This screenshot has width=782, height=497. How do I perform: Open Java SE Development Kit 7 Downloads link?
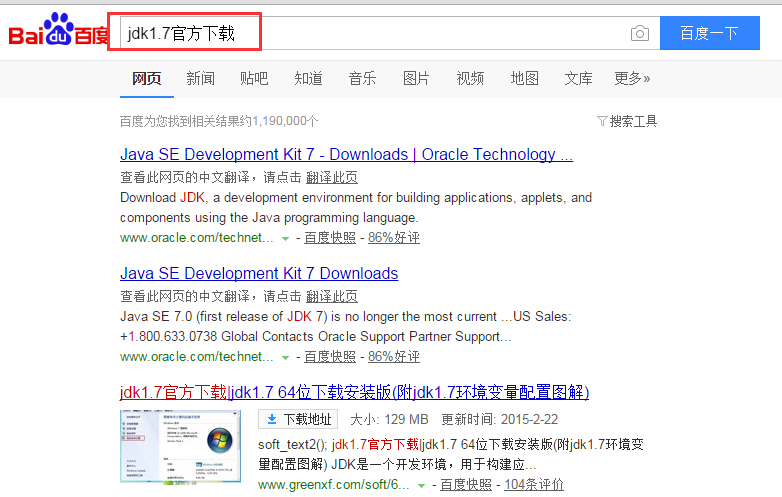click(x=259, y=274)
